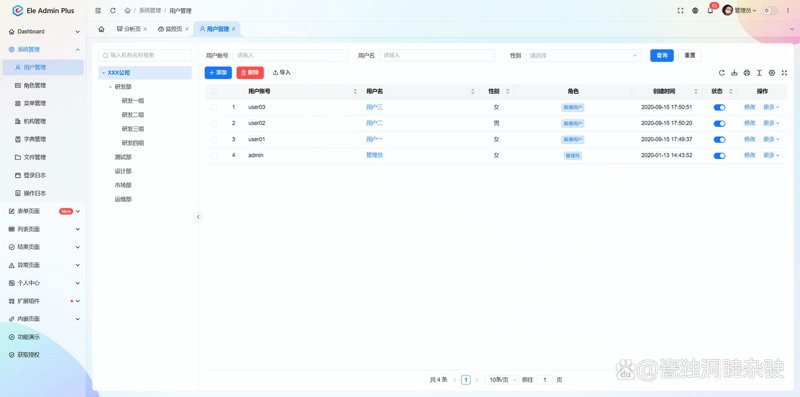The height and width of the screenshot is (397, 800).
Task: Click the home icon in the breadcrumb
Action: (128, 11)
